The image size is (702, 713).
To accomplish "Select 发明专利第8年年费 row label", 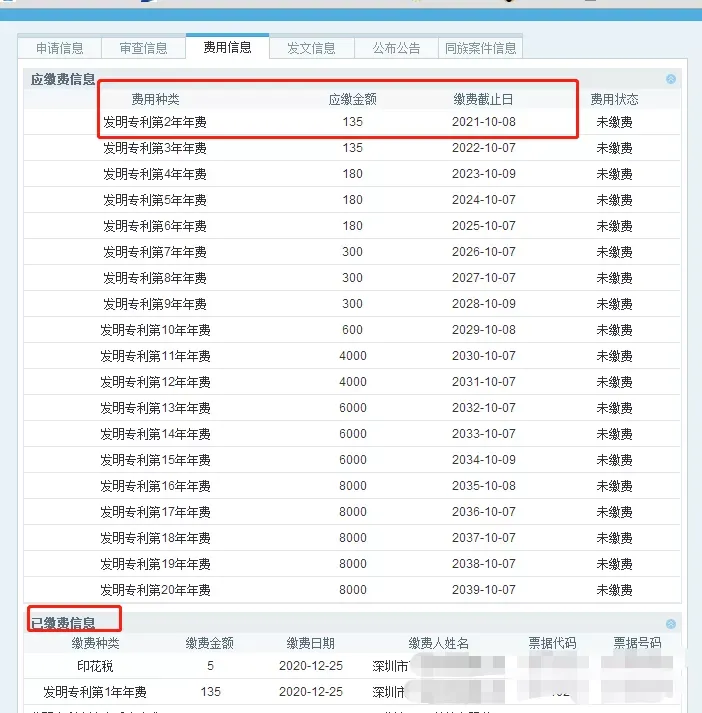I will 155,277.
